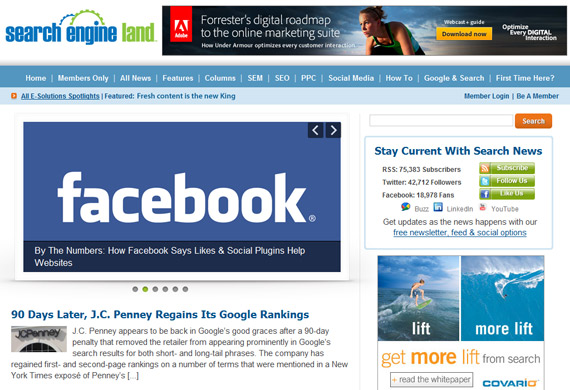Click the orange Search button
The image size is (570, 390).
tap(533, 121)
